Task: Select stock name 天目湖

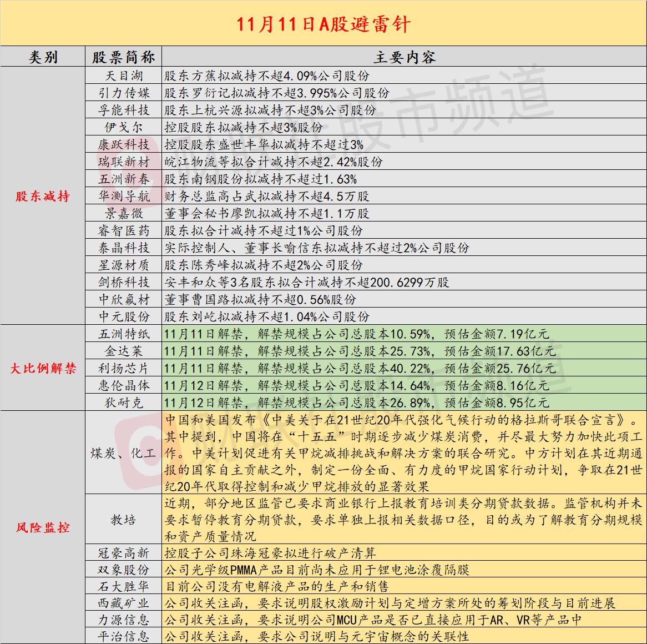Action: point(123,76)
